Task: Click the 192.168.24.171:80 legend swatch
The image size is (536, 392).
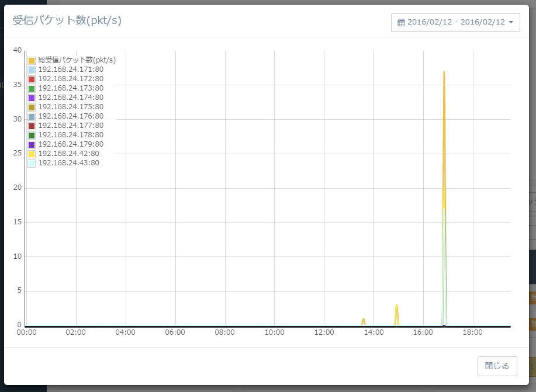Action: point(32,70)
